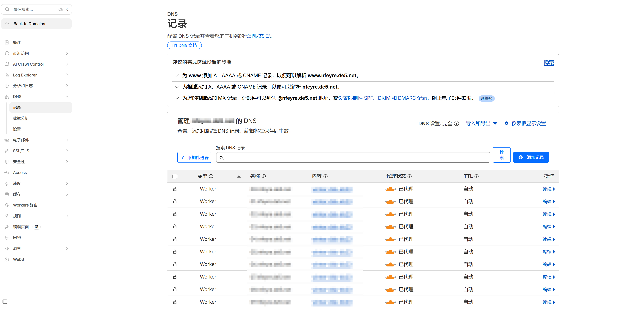Click the 类型 column sort arrow
The height and width of the screenshot is (309, 644).
[x=239, y=177]
